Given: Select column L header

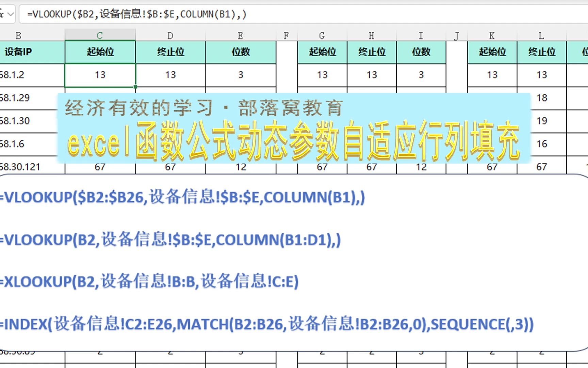Looking at the screenshot, I should coord(542,35).
